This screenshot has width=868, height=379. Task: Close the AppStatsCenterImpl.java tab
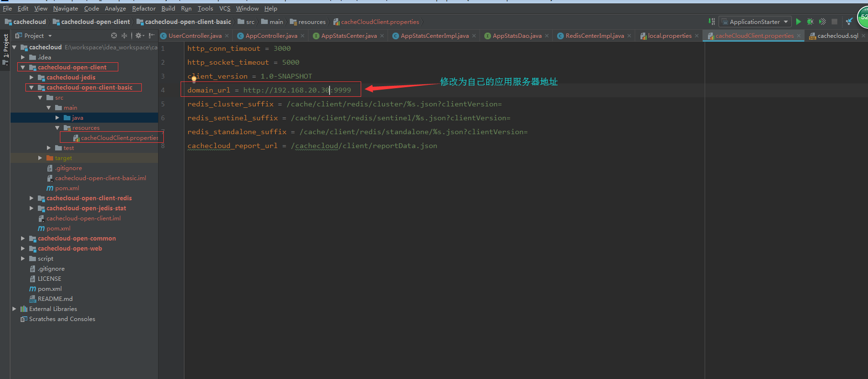point(474,36)
